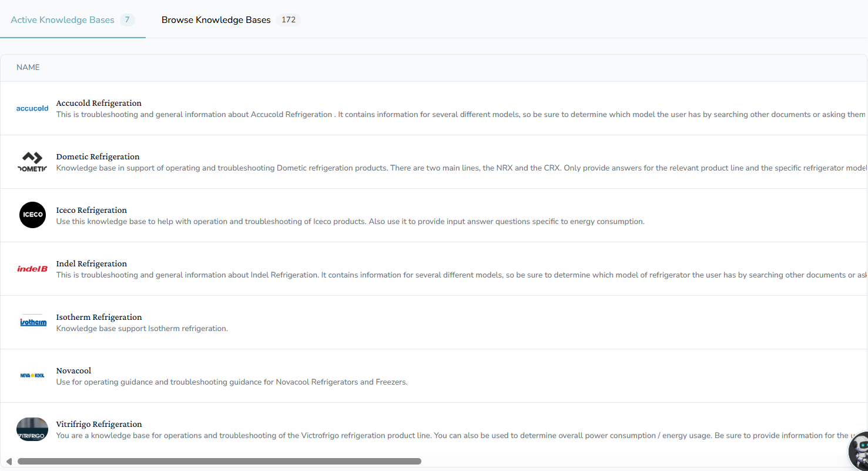Open Novacool knowledge base title
Image resolution: width=868 pixels, height=471 pixels.
73,370
